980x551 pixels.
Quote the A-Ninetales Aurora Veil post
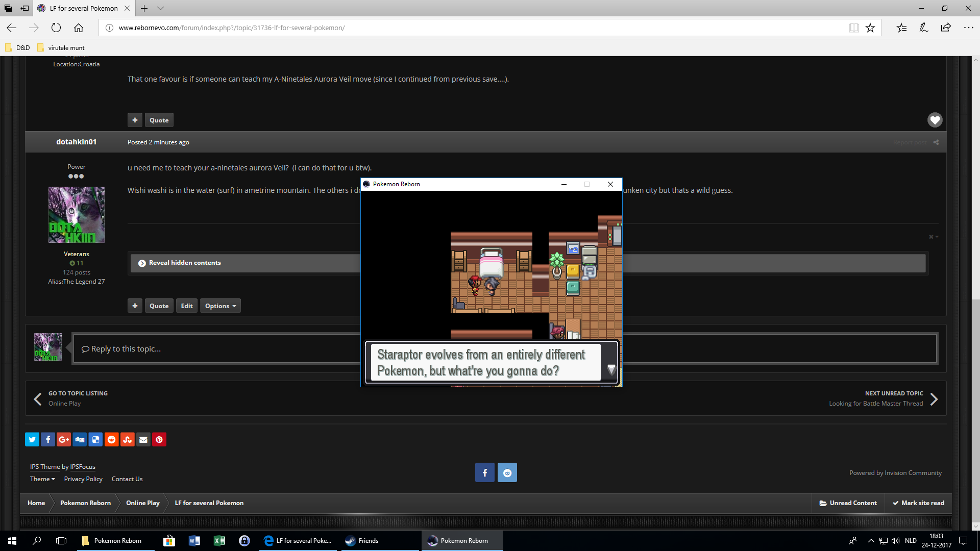(x=159, y=120)
